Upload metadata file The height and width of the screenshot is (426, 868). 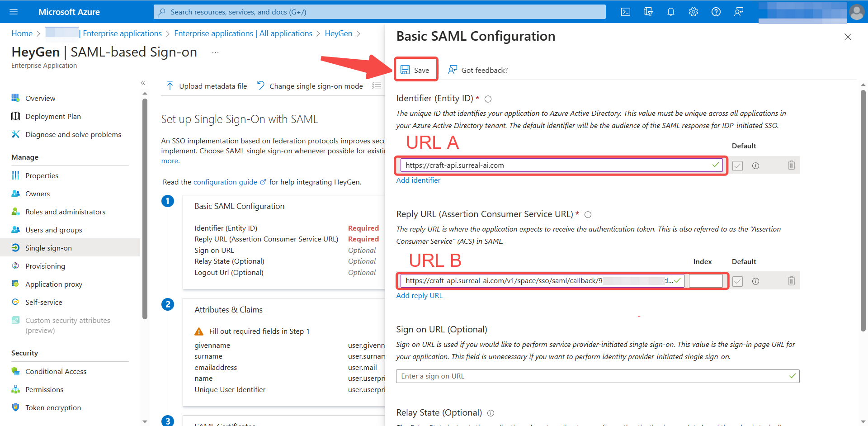207,86
